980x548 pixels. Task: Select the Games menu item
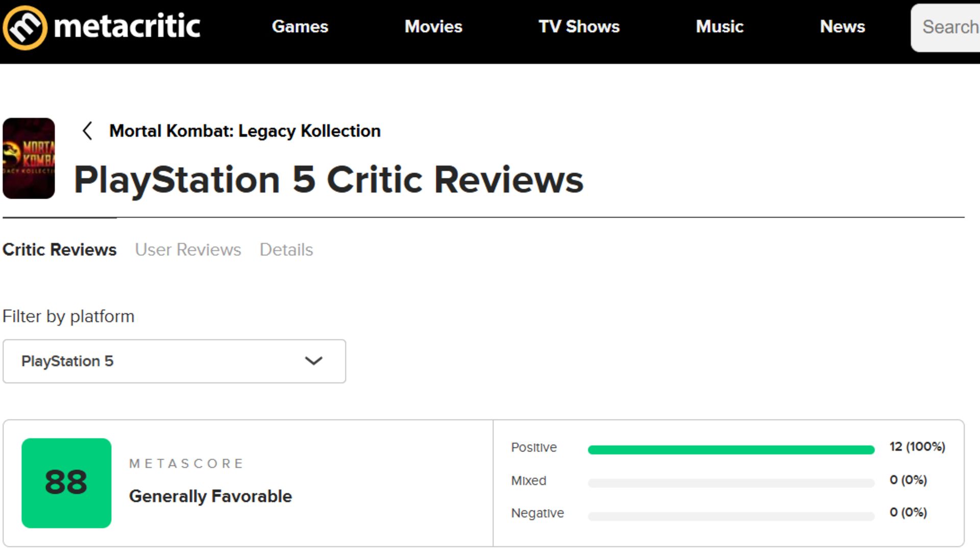(x=300, y=27)
